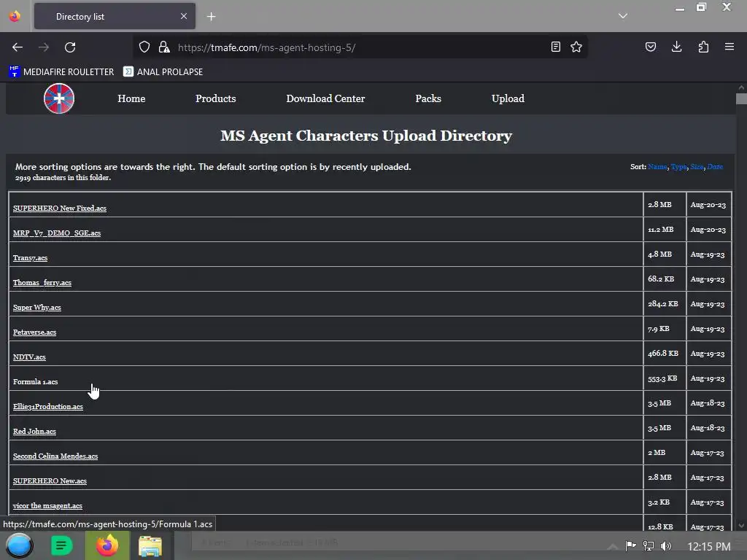Open Download Center in site navigation
This screenshot has width=747, height=560.
click(325, 98)
